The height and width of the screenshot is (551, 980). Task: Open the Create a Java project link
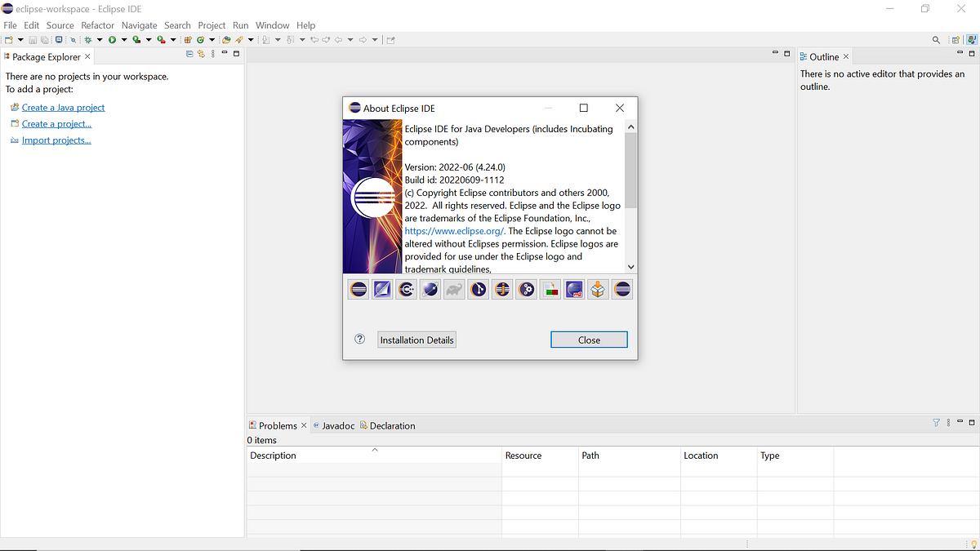tap(63, 107)
